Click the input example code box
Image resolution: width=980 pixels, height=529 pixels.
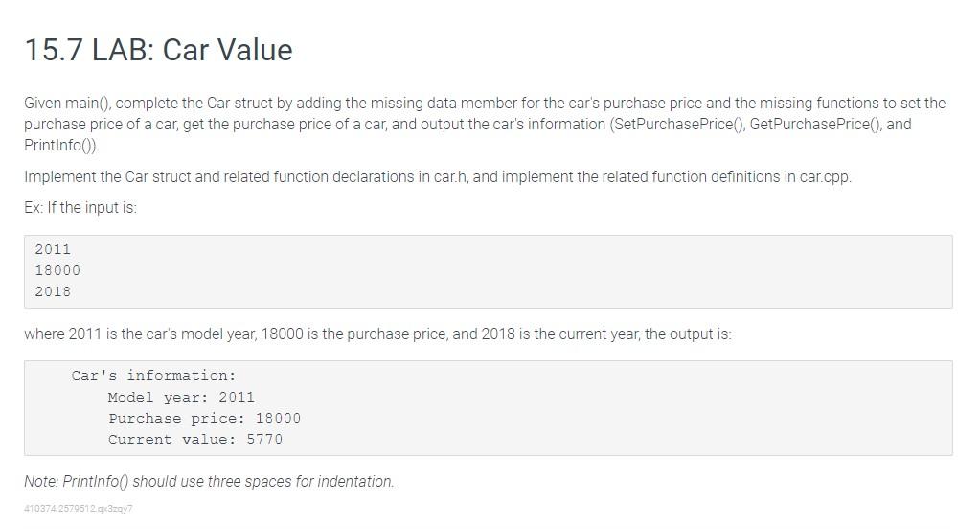tap(489, 271)
